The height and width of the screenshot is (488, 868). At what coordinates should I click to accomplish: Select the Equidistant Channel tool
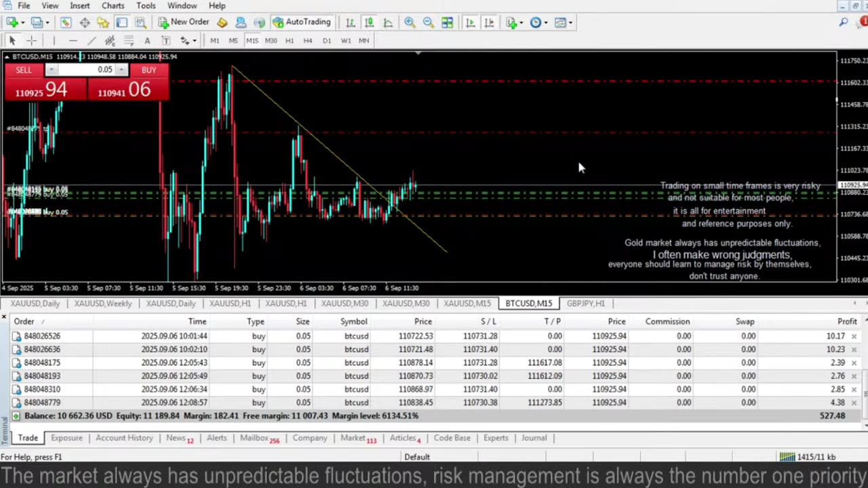(x=110, y=41)
